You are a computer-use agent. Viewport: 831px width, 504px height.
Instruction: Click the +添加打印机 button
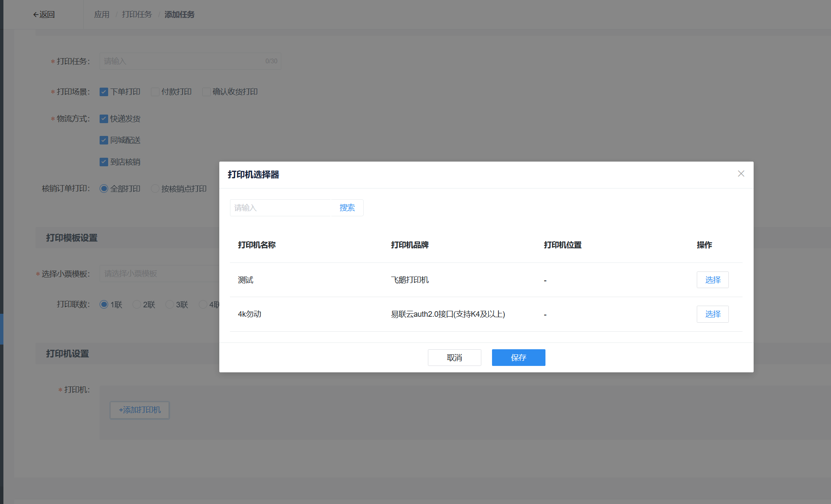[x=140, y=410]
